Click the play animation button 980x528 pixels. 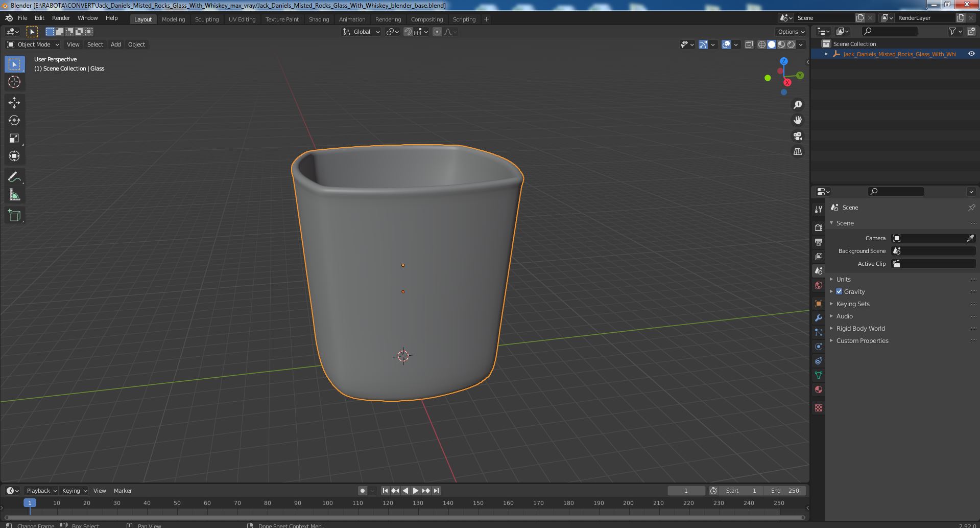coord(416,491)
